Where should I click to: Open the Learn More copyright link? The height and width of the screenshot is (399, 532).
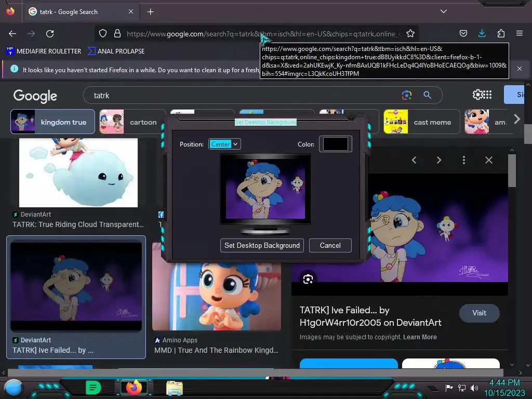(x=420, y=337)
